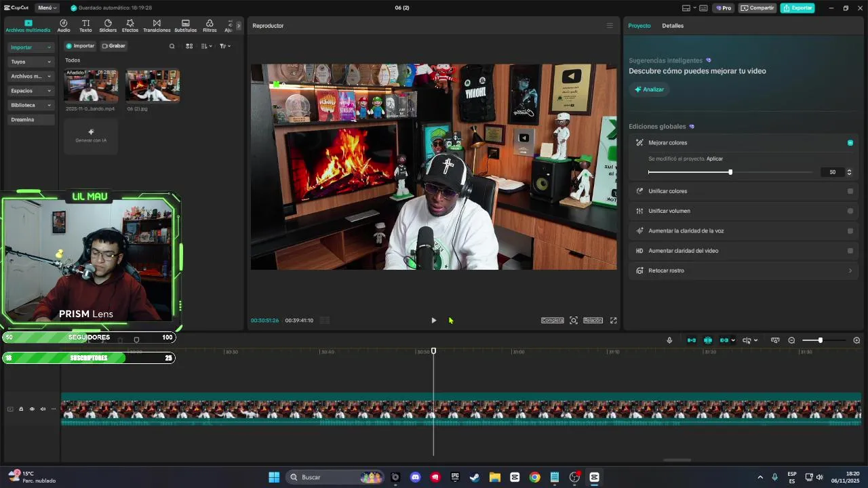This screenshot has width=868, height=488.
Task: Click the Analizar suggestions button
Action: click(x=649, y=89)
